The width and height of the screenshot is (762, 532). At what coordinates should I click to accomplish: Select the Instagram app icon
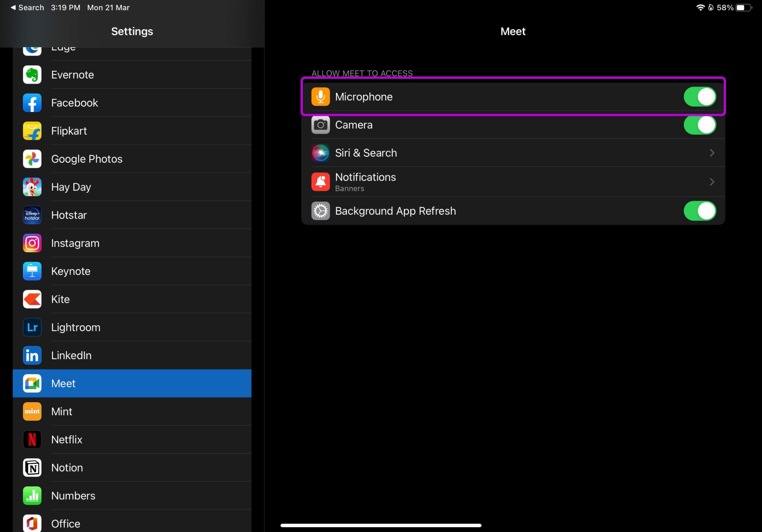point(32,243)
